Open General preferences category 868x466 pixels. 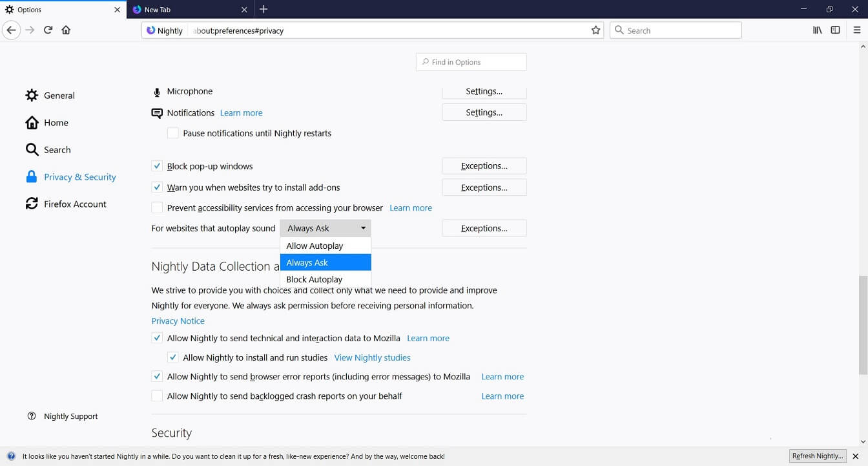(x=50, y=96)
